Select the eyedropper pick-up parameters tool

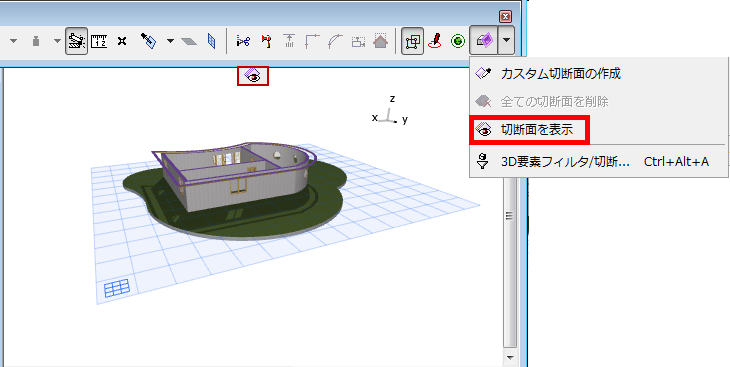click(x=148, y=41)
